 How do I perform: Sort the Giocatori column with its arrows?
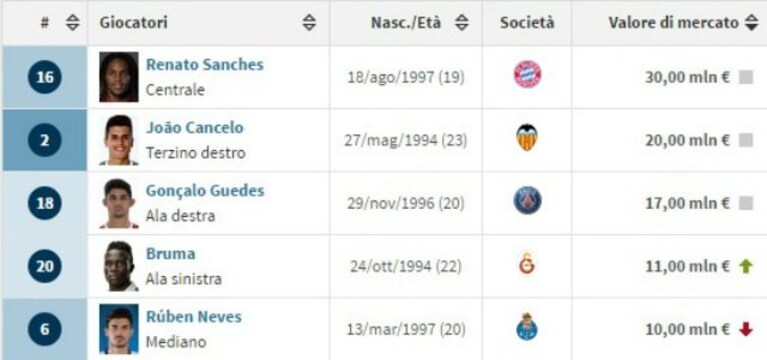coord(309,22)
